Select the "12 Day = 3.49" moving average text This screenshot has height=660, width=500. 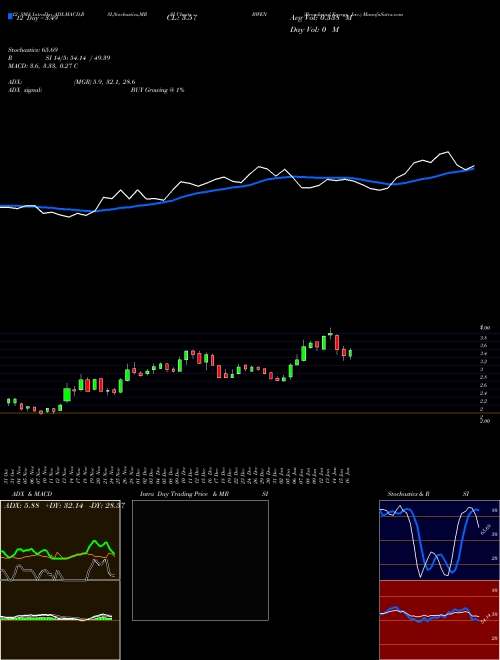pyautogui.click(x=36, y=18)
